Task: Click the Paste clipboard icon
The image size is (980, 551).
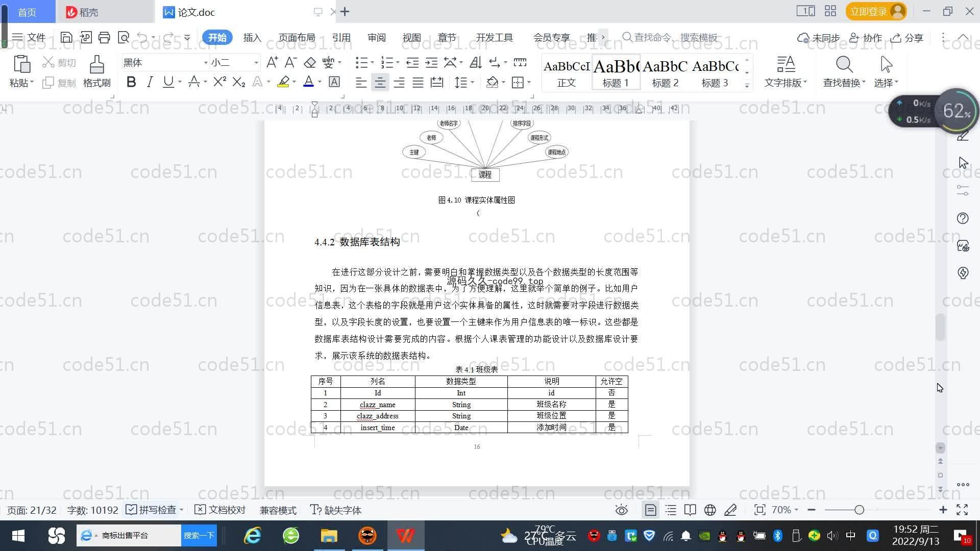Action: click(x=21, y=64)
